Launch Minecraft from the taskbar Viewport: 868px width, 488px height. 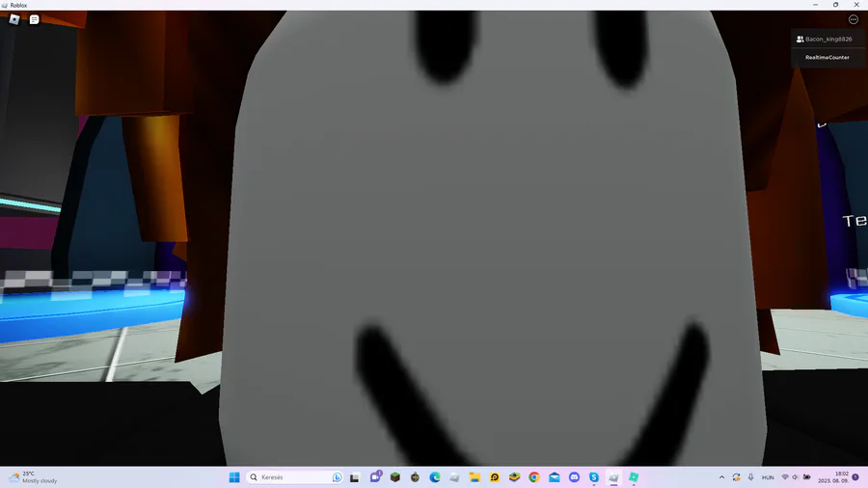click(x=395, y=477)
